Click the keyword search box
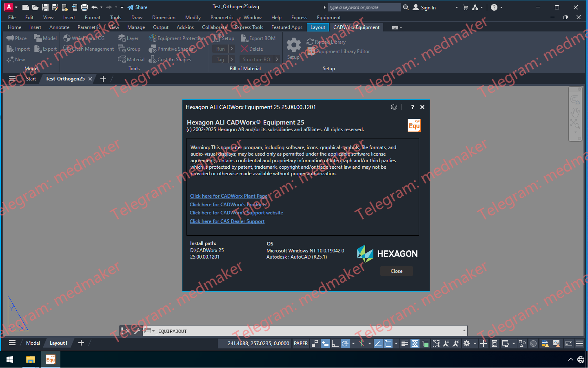Image resolution: width=588 pixels, height=368 pixels. (364, 7)
